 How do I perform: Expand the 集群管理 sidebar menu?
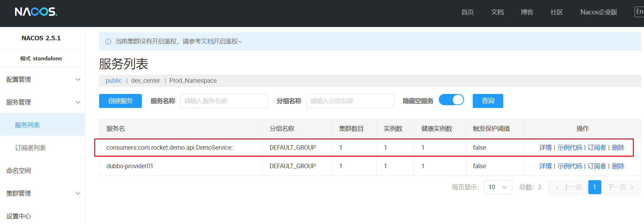point(42,194)
